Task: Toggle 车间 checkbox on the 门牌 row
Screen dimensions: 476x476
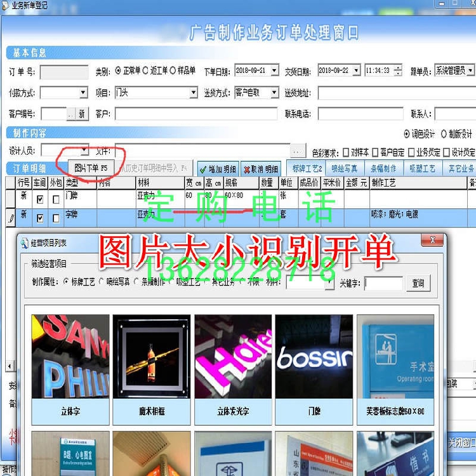Action: (40, 199)
